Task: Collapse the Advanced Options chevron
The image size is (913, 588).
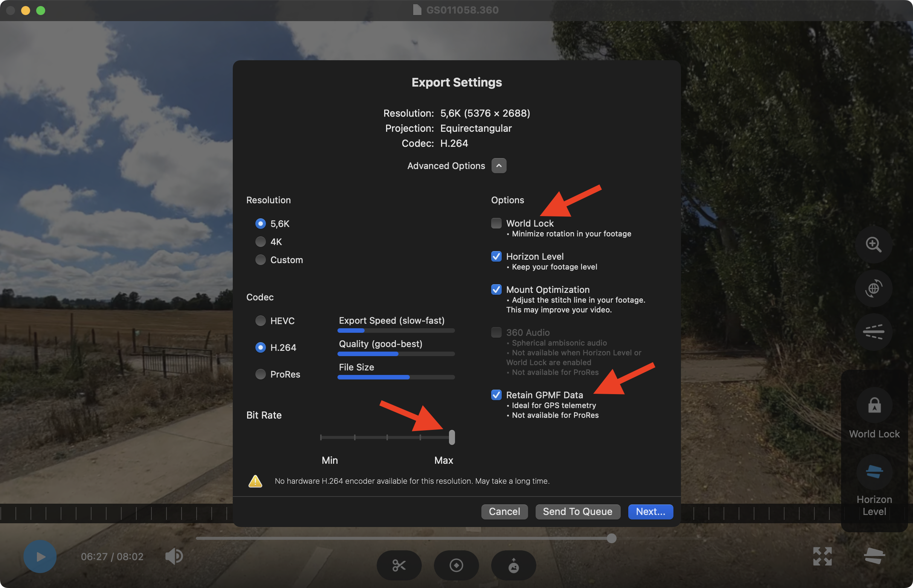Action: tap(499, 166)
